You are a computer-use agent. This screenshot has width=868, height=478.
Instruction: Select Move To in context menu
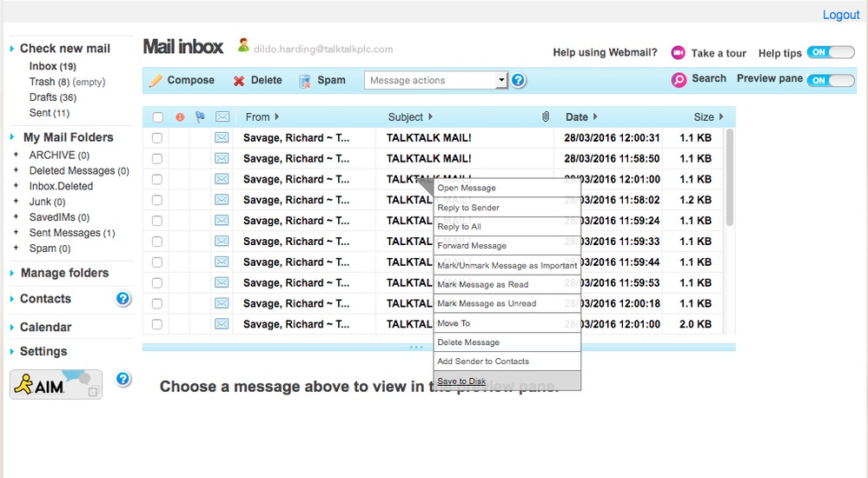(x=507, y=323)
